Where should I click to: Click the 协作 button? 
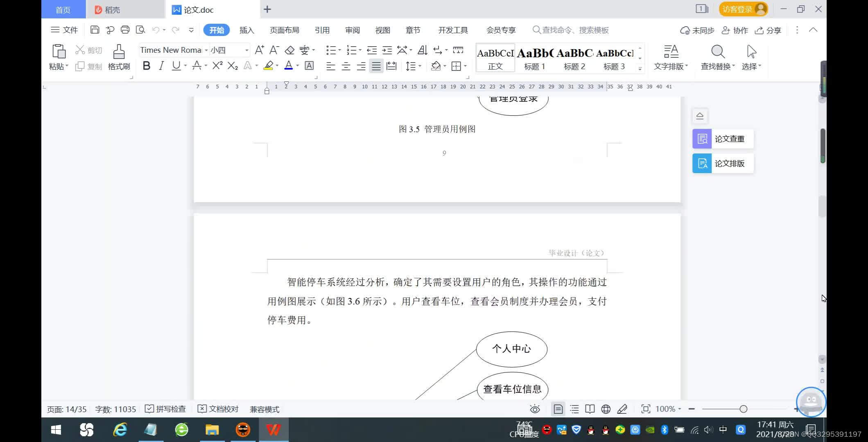(x=735, y=30)
